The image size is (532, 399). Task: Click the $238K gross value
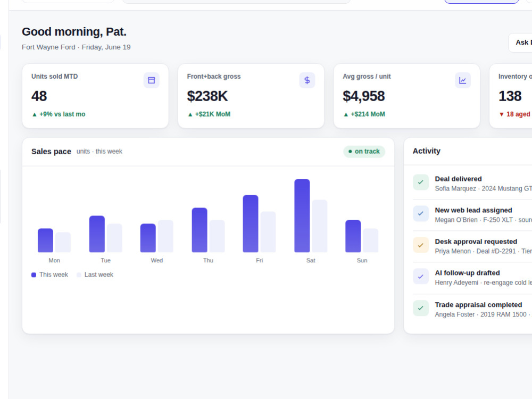coord(207,96)
